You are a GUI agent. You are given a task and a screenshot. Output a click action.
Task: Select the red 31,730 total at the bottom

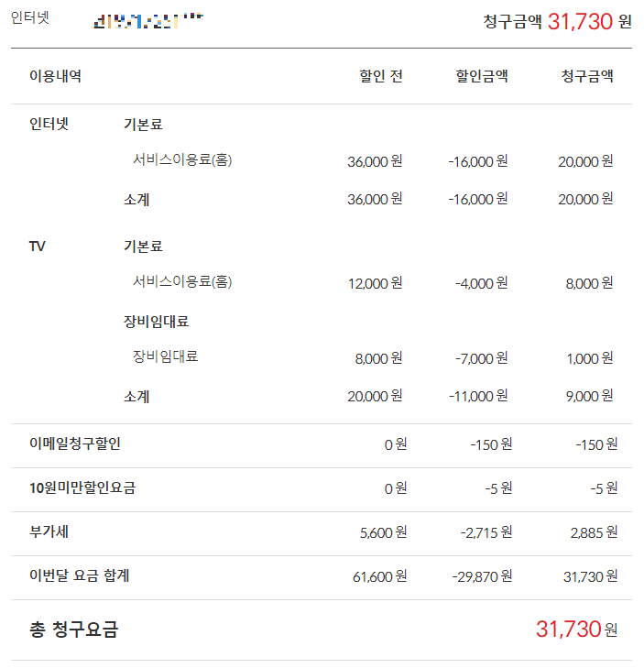568,629
